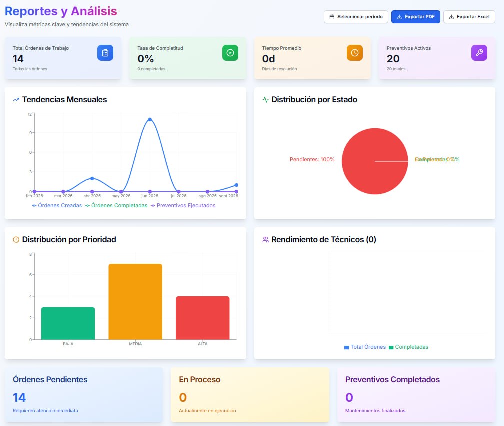The width and height of the screenshot is (504, 426).
Task: Click the alert circle icon beside Distribución por Prioridad
Action: (x=16, y=239)
